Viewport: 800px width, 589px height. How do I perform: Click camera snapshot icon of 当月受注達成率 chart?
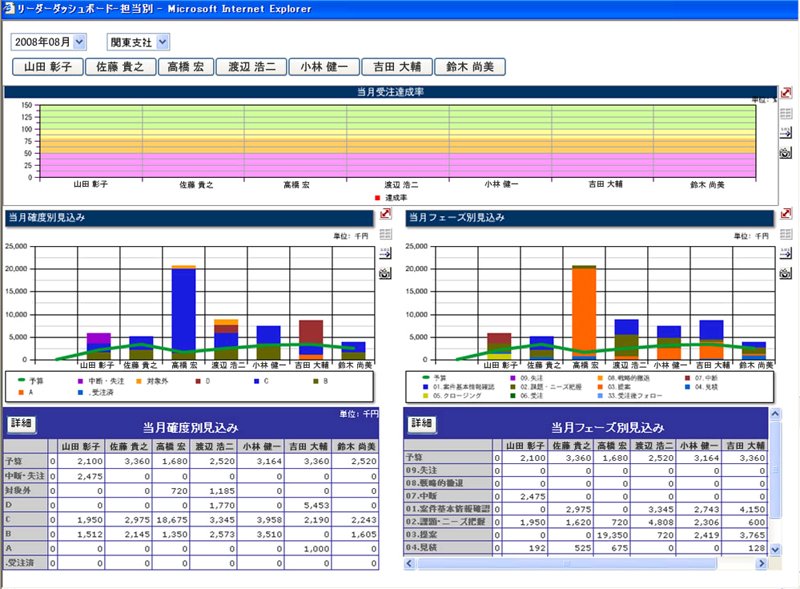click(786, 152)
